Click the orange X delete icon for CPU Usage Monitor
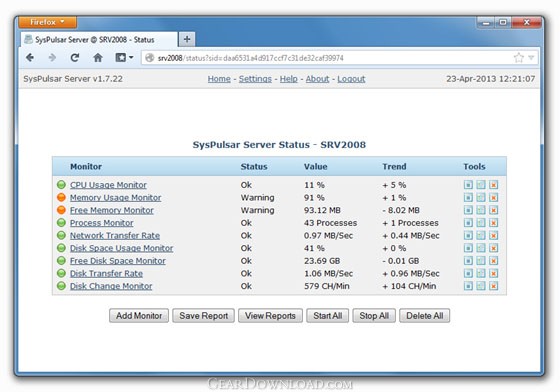Image resolution: width=560 pixels, height=392 pixels. [x=494, y=185]
